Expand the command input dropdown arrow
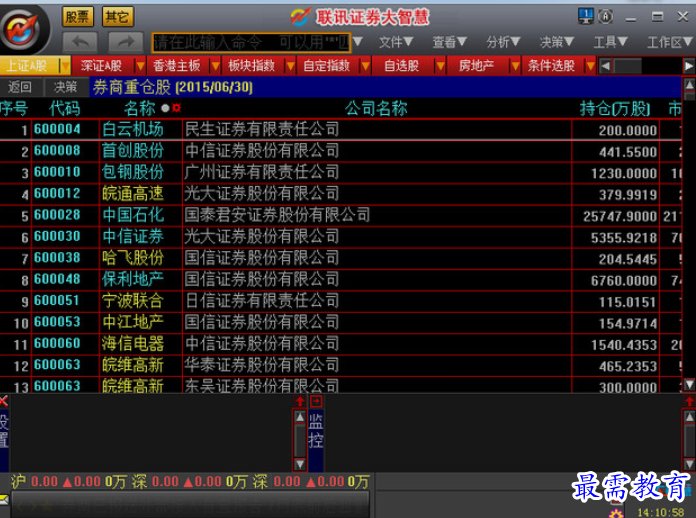This screenshot has width=696, height=518. pyautogui.click(x=358, y=42)
